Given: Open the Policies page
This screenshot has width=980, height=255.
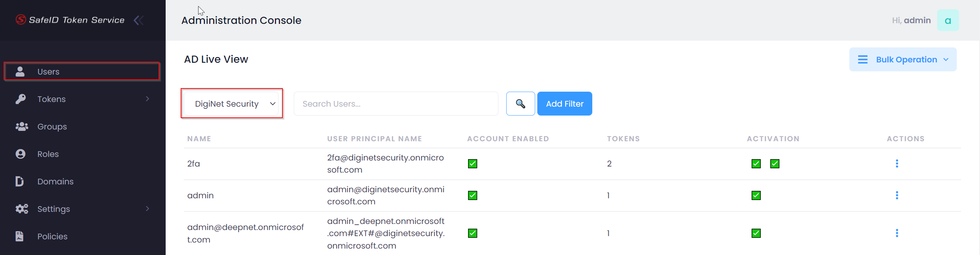Looking at the screenshot, I should point(52,236).
